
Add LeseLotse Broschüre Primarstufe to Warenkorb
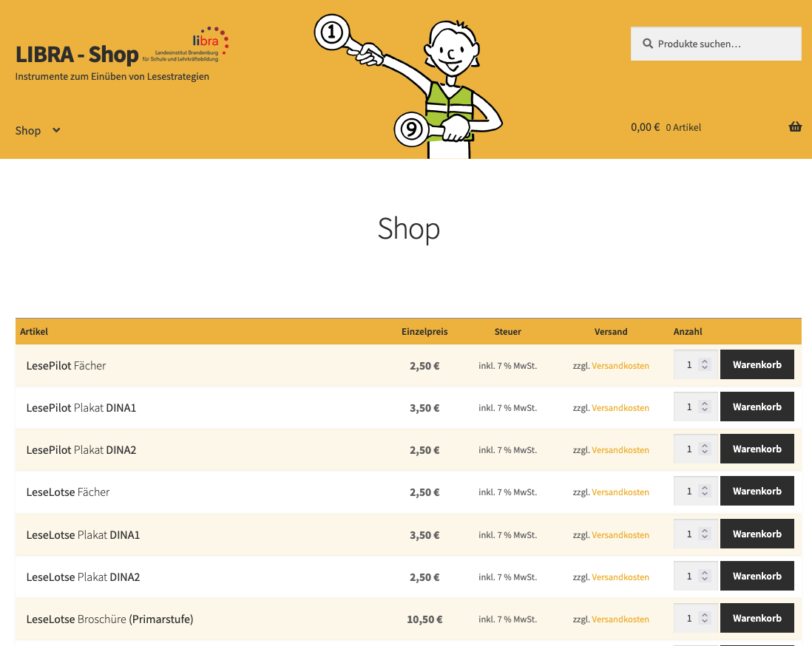[x=757, y=618]
